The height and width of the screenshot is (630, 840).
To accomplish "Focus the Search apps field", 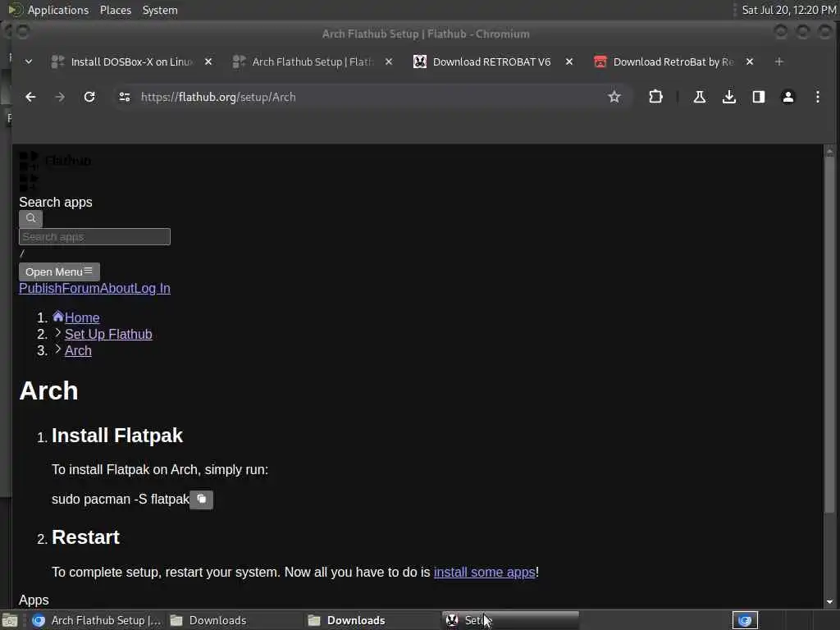I will 95,237.
